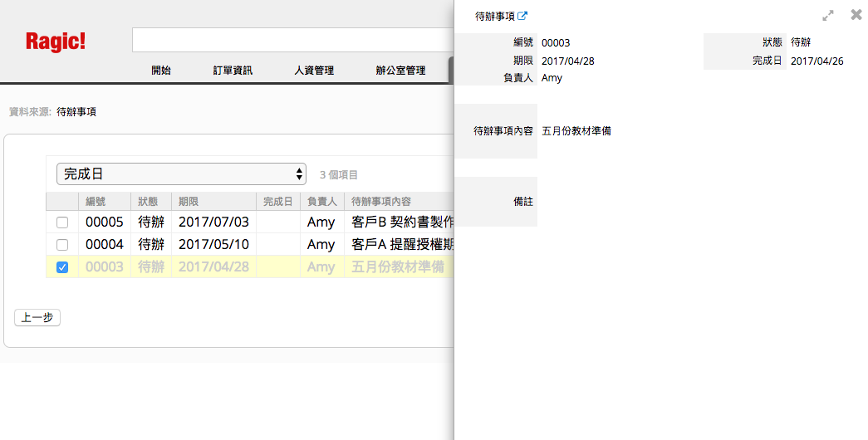The width and height of the screenshot is (868, 440).
Task: Uncheck the selected record 00003
Action: (62, 267)
